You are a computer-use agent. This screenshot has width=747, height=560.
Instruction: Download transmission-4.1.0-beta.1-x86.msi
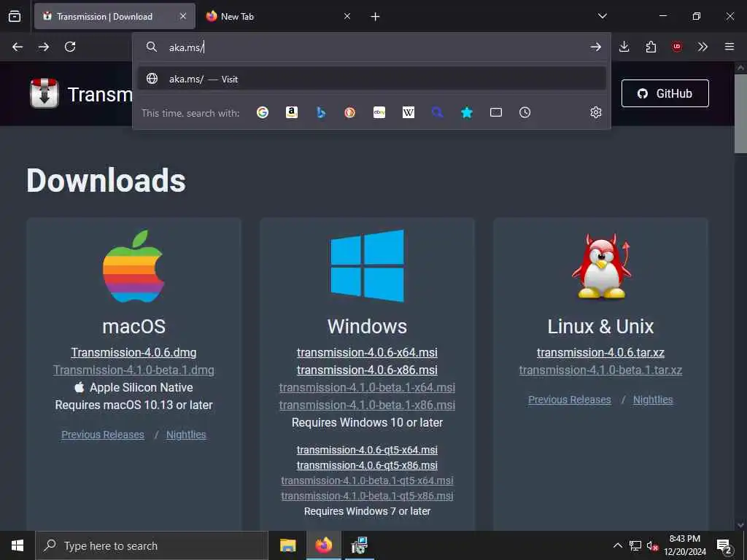pyautogui.click(x=368, y=405)
